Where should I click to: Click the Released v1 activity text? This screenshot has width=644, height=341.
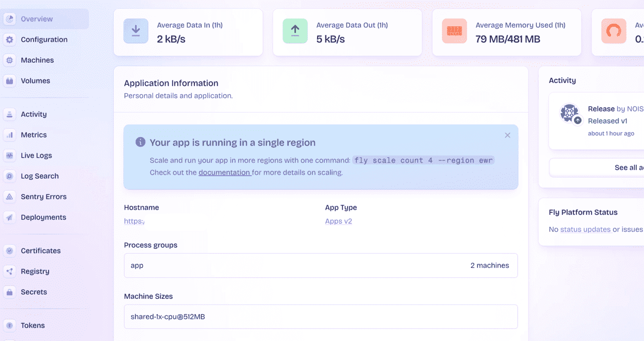point(607,121)
